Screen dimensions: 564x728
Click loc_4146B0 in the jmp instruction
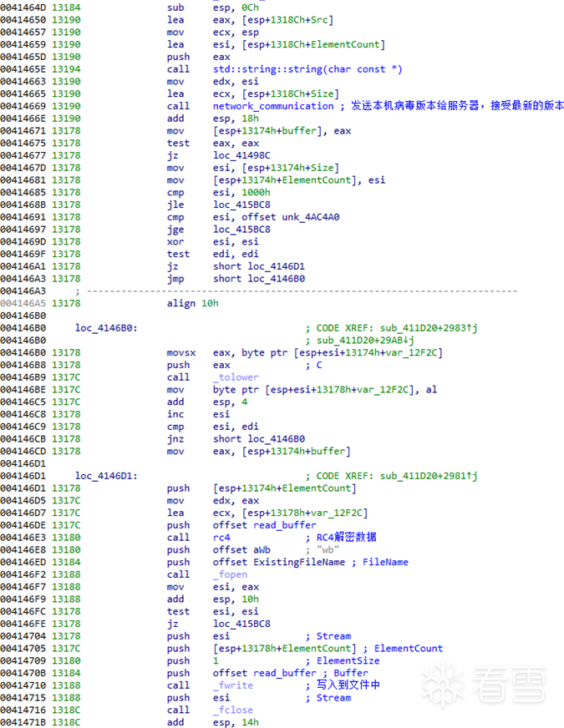click(x=277, y=279)
